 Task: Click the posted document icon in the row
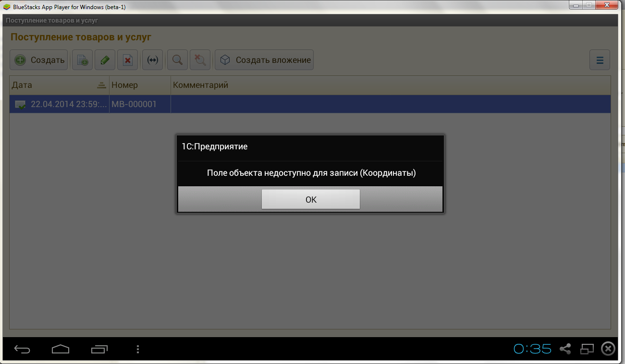[20, 104]
